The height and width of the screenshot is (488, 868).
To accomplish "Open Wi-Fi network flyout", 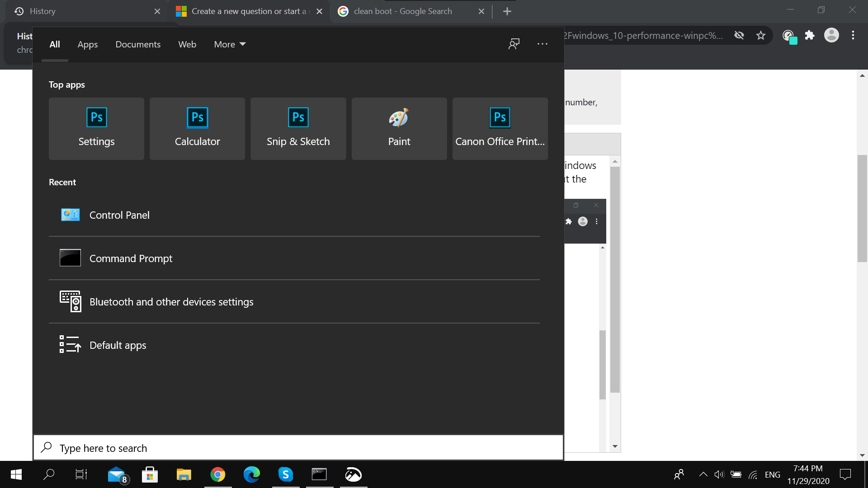I will pos(753,474).
